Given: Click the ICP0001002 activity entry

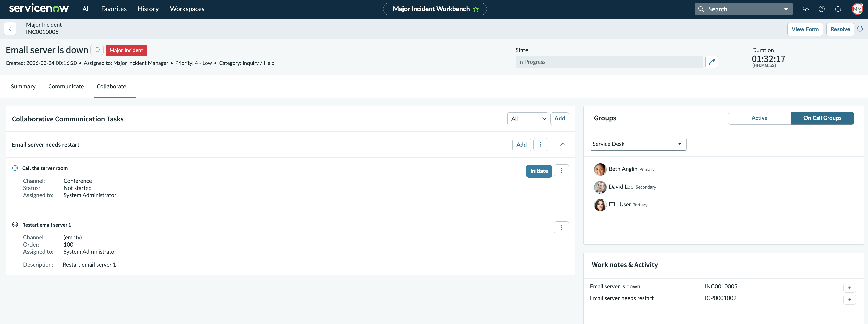Looking at the screenshot, I should 720,298.
